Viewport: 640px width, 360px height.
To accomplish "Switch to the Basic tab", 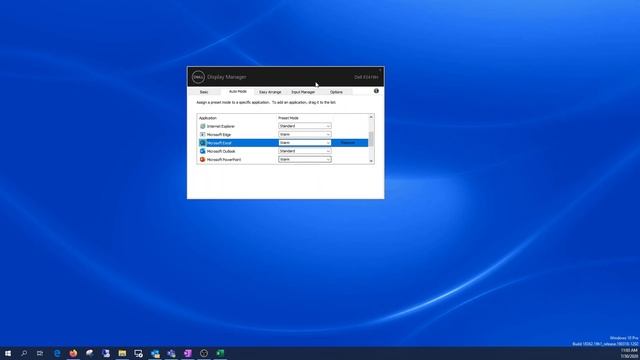I will click(x=204, y=92).
